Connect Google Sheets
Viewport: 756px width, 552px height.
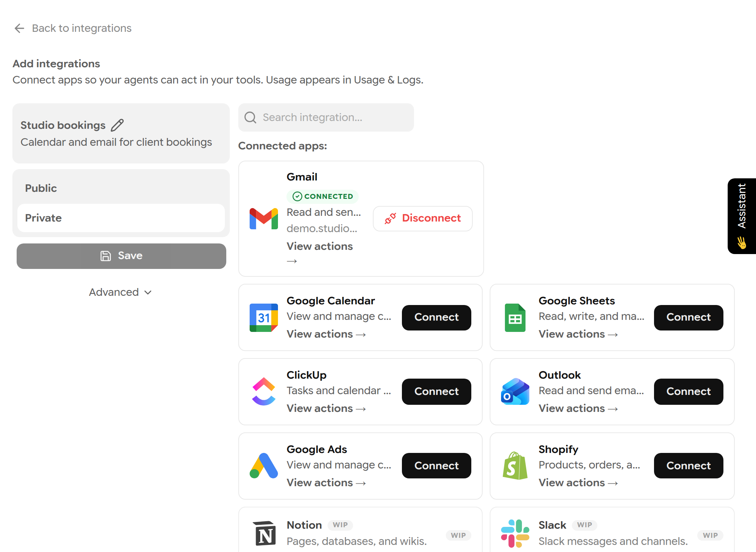tap(689, 318)
